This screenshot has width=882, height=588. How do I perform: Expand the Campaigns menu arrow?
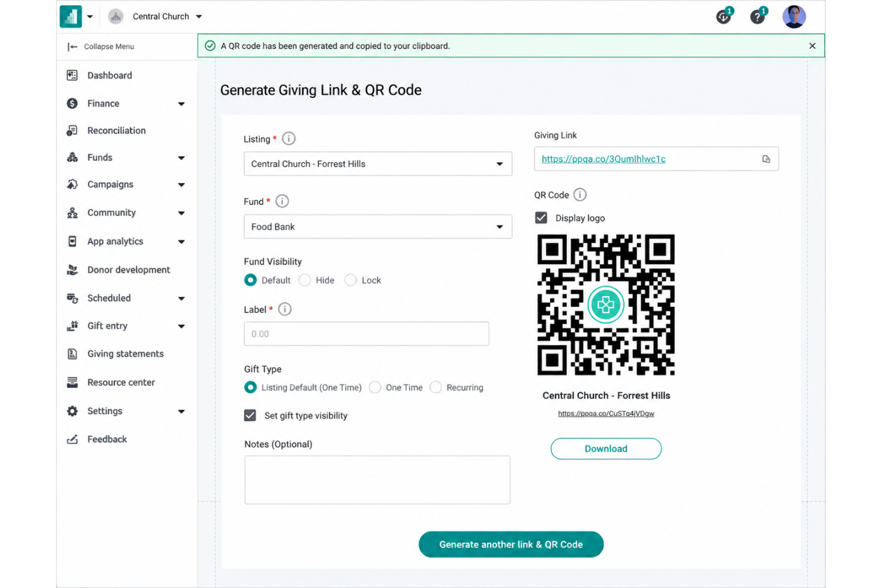click(181, 185)
